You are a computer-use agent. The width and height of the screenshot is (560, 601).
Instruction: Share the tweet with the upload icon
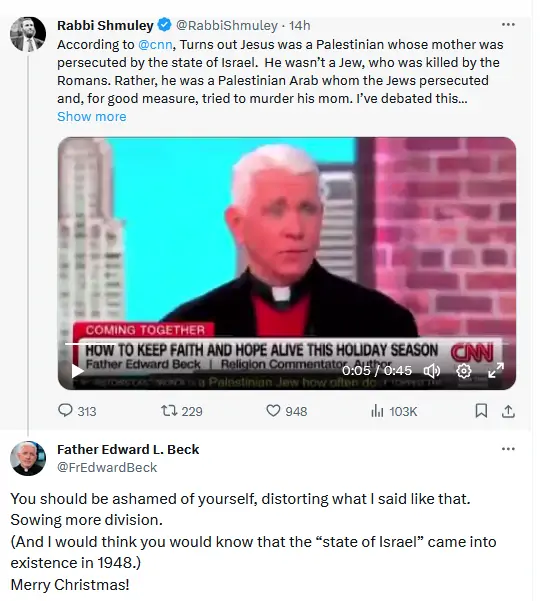[508, 411]
